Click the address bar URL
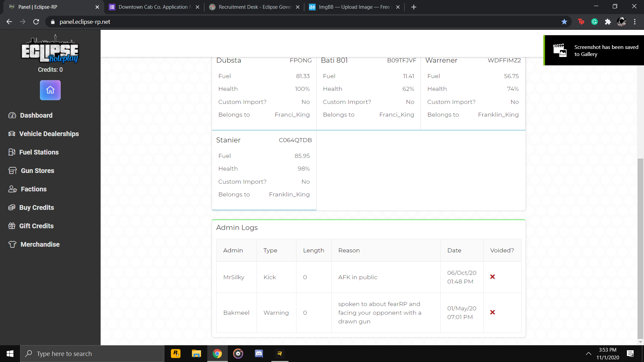The height and width of the screenshot is (362, 644). (85, 22)
